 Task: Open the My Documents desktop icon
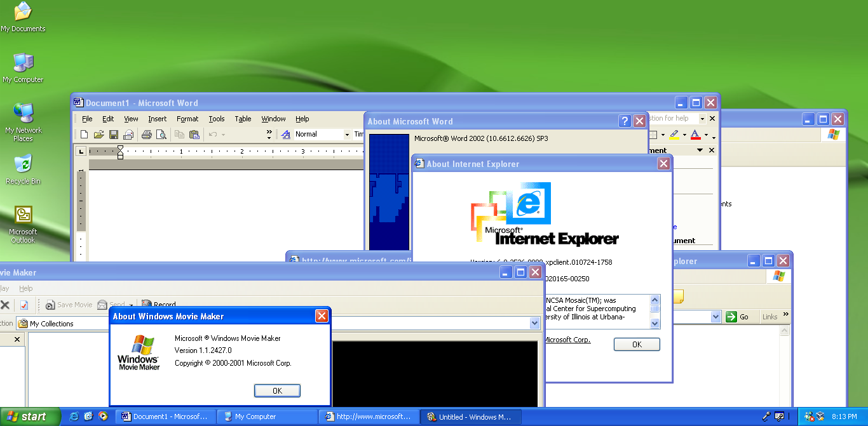coord(23,17)
